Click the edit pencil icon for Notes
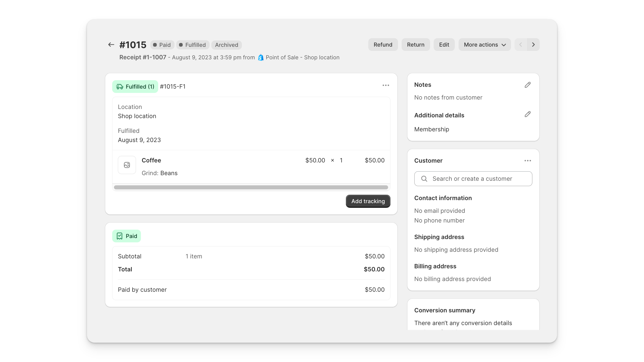 pyautogui.click(x=528, y=85)
